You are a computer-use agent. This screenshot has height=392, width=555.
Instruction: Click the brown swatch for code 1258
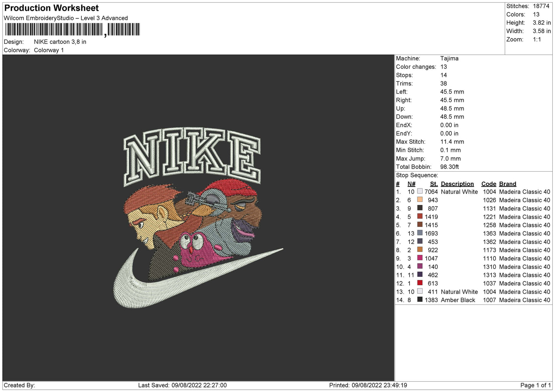tap(420, 225)
